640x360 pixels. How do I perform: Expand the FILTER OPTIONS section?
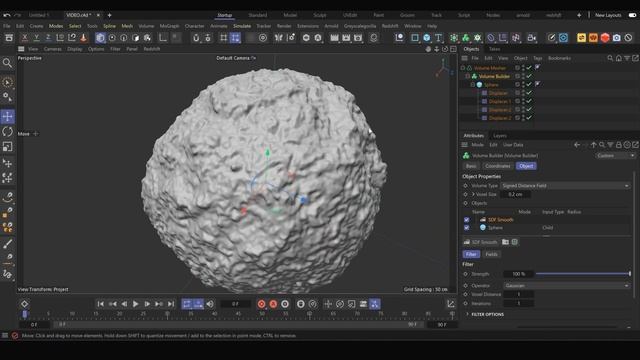click(467, 314)
